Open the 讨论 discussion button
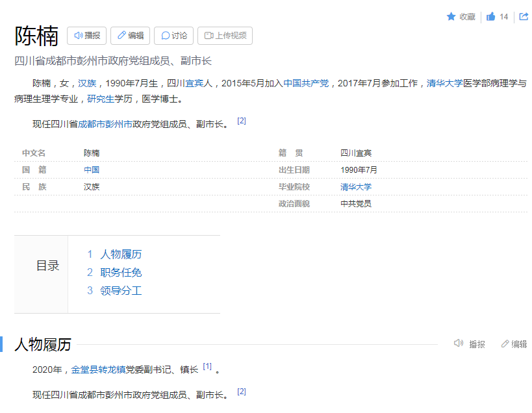 tap(173, 36)
